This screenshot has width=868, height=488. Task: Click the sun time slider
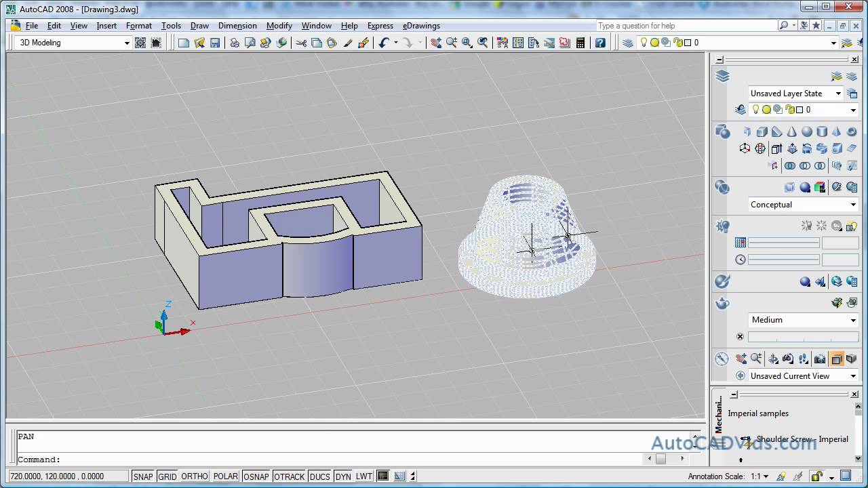tap(783, 260)
